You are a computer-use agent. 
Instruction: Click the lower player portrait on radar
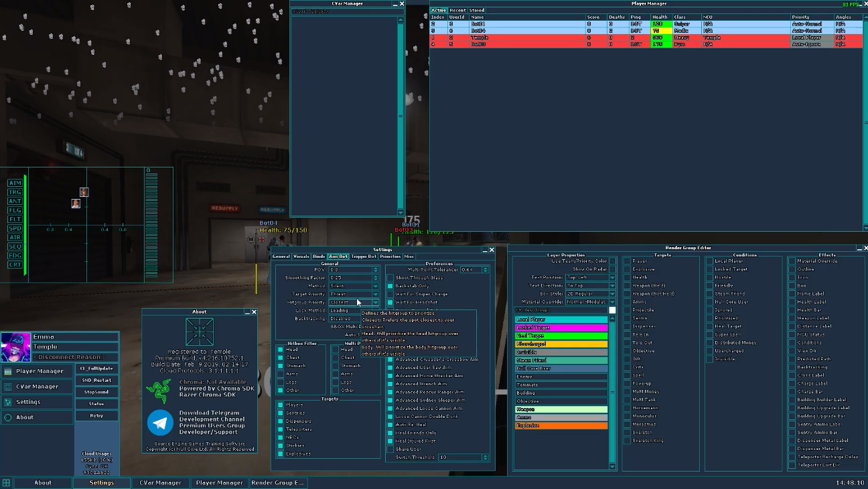76,203
